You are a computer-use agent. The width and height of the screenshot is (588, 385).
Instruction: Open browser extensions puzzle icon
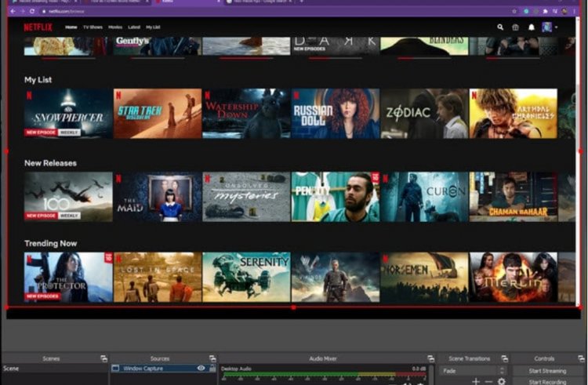pyautogui.click(x=545, y=11)
